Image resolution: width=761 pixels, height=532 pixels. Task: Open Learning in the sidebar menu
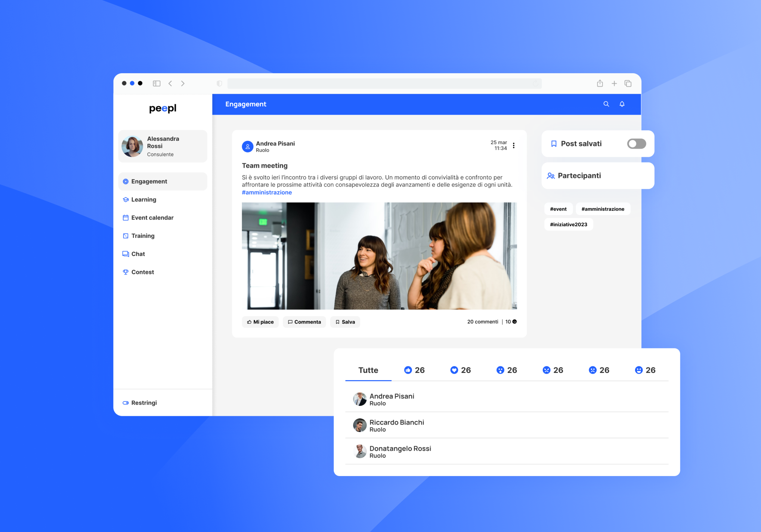pyautogui.click(x=143, y=200)
